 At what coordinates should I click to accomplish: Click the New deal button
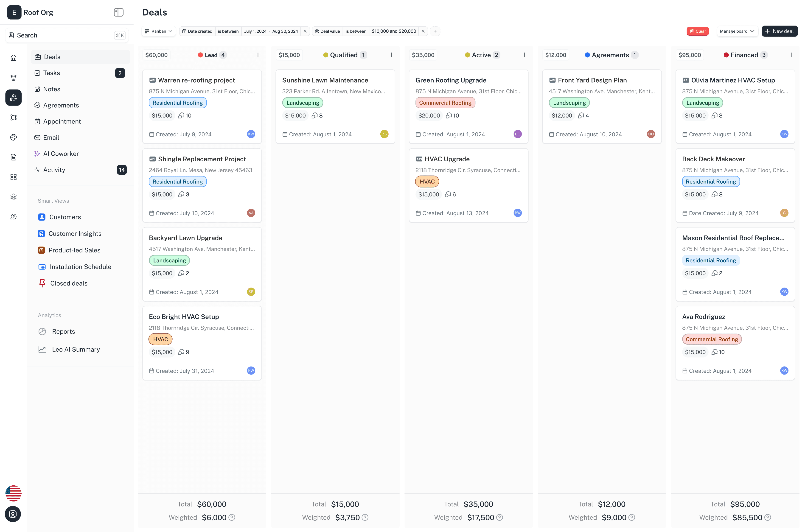coord(779,31)
